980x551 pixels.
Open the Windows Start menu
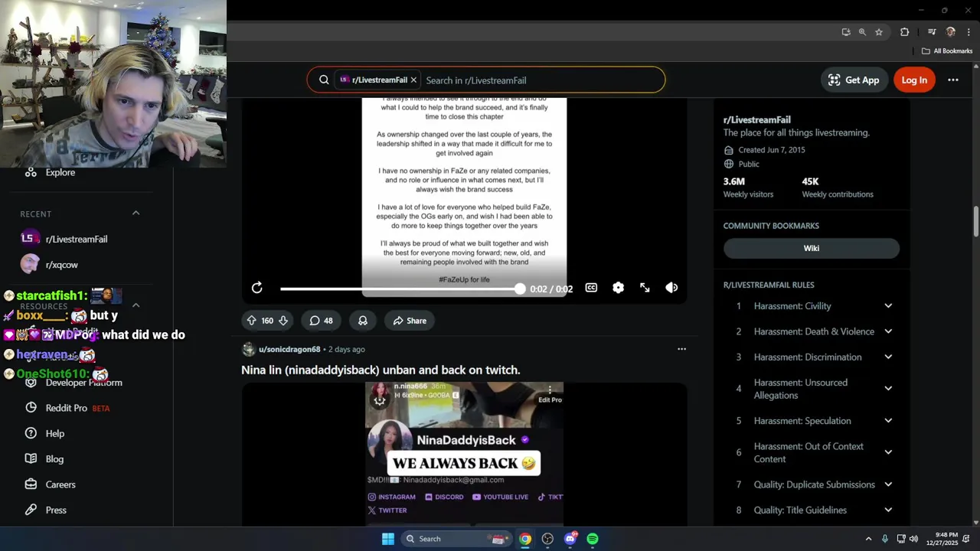(388, 539)
